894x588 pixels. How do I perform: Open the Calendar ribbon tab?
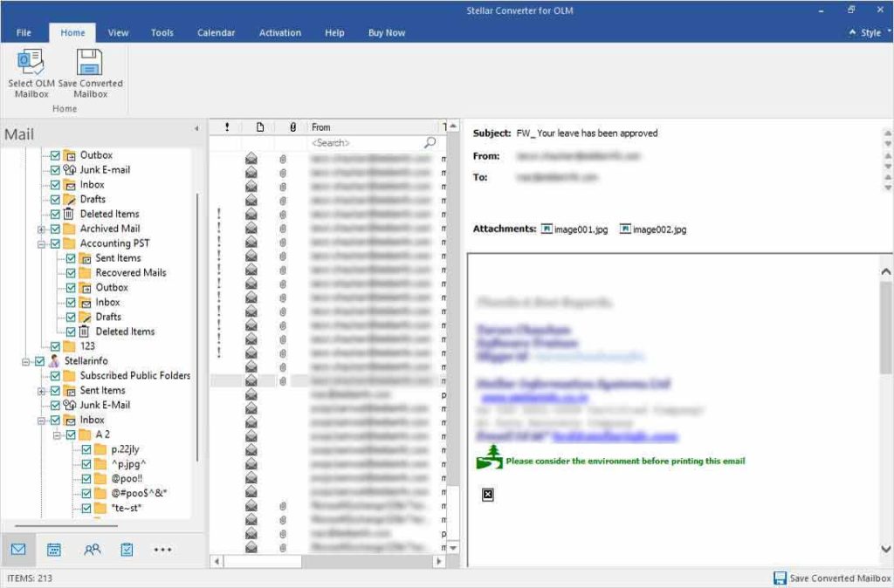coord(217,32)
